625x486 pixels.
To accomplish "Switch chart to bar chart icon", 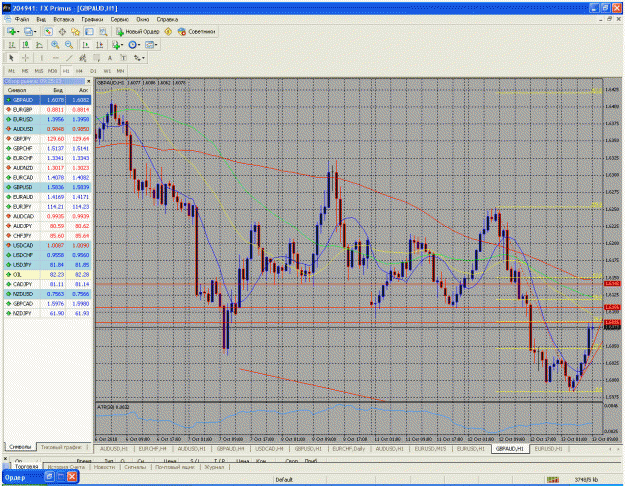I will 12,45.
